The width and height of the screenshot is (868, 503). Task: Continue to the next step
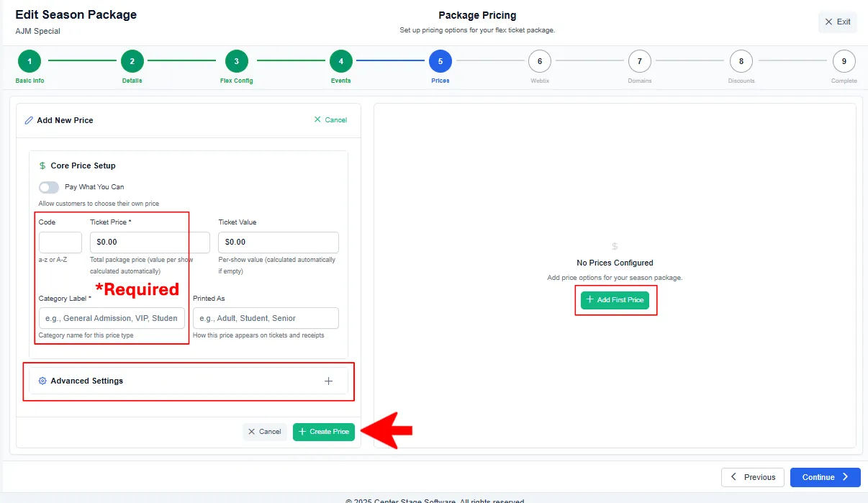click(825, 477)
